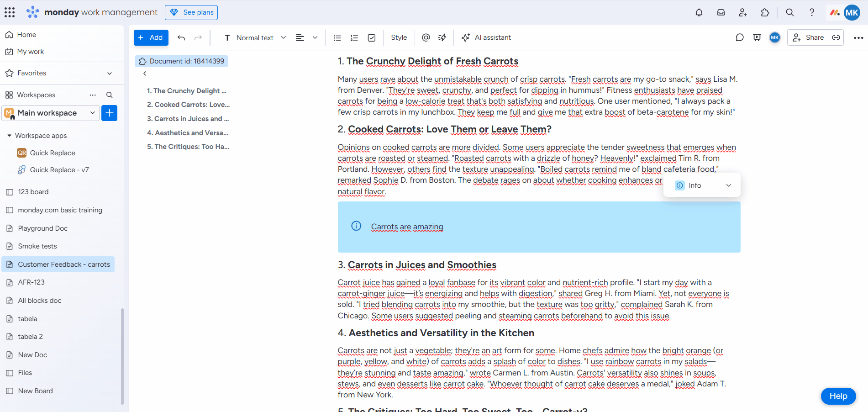Open the presentation comment view icon
Screen dimensions: 868x412
click(x=757, y=37)
